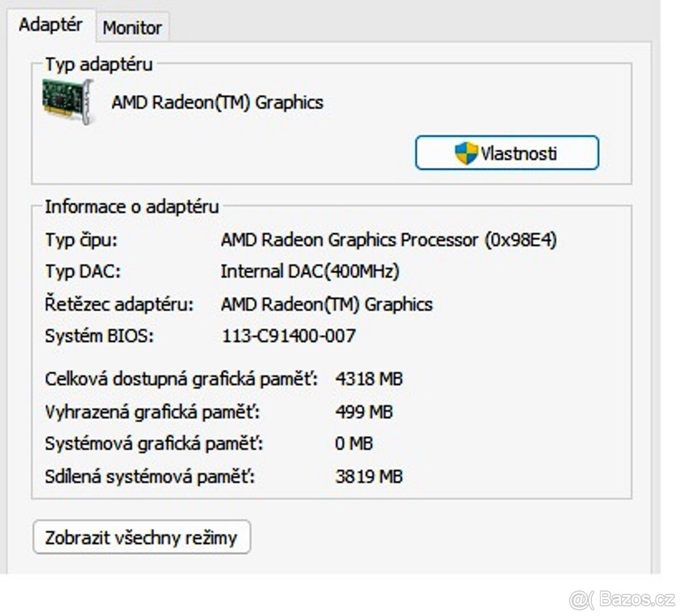Screen dimensions: 681x616
Task: Switch to the Monitor tab
Action: [132, 26]
